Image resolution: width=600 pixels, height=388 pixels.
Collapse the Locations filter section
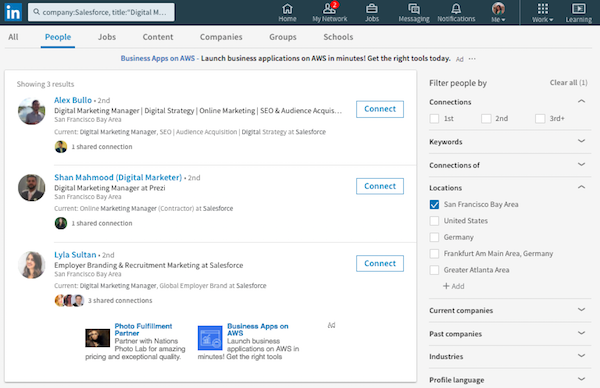pos(581,187)
